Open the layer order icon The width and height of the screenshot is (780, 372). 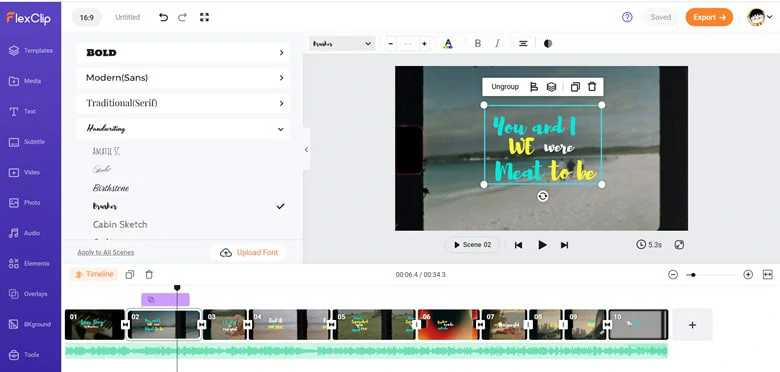point(551,87)
